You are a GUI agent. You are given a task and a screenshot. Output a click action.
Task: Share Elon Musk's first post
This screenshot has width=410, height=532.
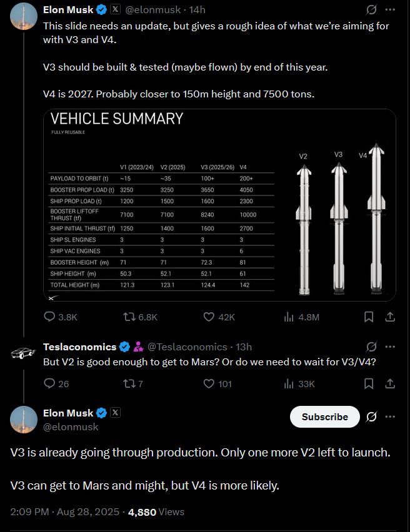click(x=389, y=317)
